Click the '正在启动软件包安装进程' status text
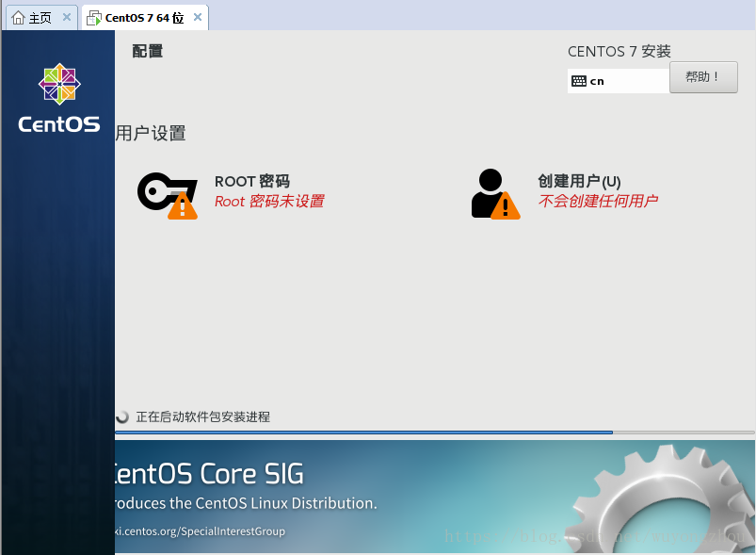756x555 pixels. tap(203, 416)
